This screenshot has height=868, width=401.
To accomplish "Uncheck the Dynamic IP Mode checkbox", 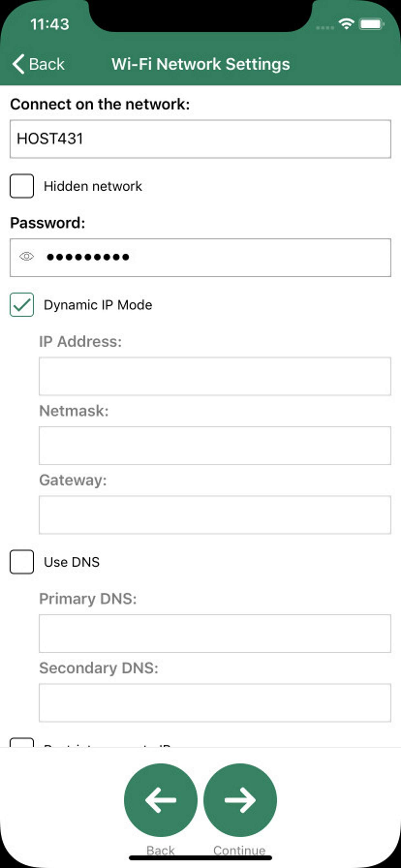I will (x=22, y=305).
